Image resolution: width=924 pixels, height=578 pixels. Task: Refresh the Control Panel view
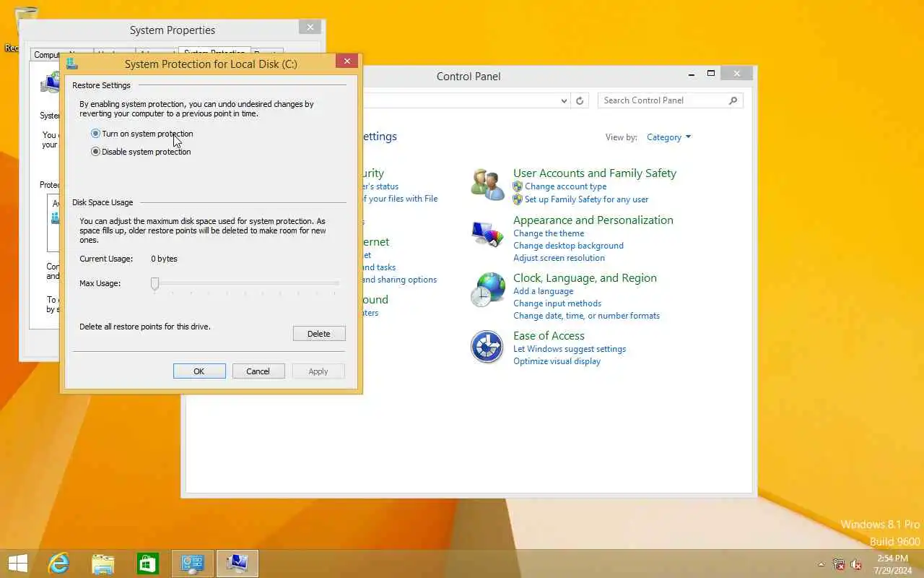point(580,101)
